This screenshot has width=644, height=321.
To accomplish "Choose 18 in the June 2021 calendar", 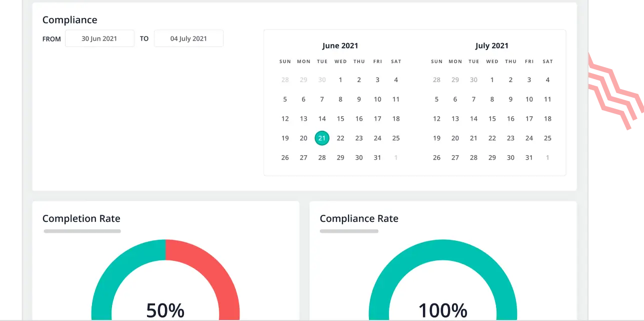I will [396, 119].
